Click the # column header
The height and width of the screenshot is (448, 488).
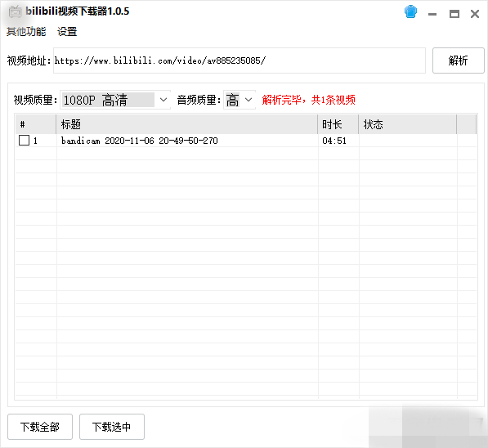pyautogui.click(x=36, y=124)
